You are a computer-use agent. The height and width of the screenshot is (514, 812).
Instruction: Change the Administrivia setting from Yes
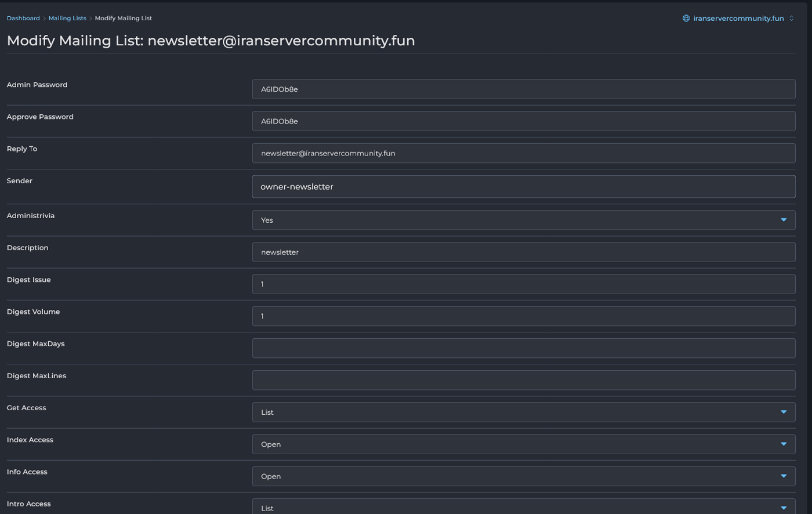tap(522, 220)
